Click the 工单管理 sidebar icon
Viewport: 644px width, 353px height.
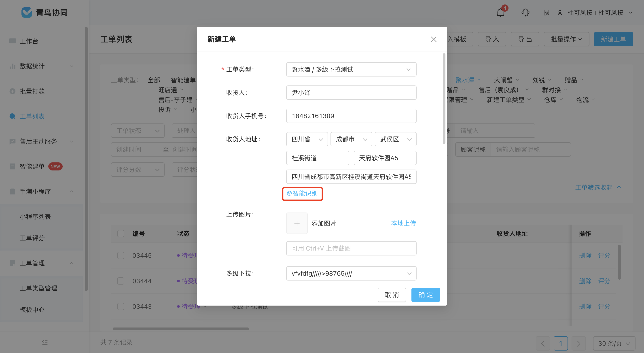tap(12, 263)
